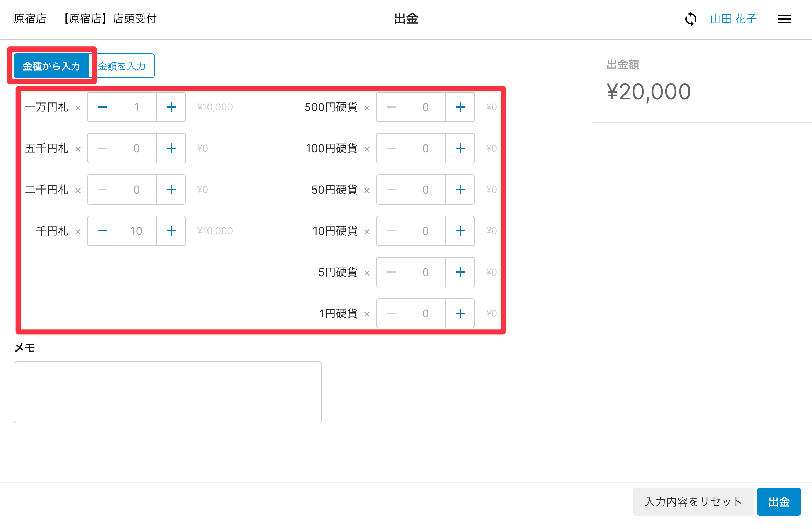Add one 五千円札 bill
812x529 pixels.
(x=171, y=148)
